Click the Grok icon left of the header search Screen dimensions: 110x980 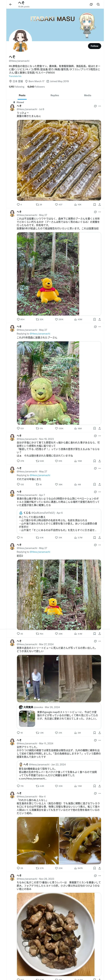91,5
